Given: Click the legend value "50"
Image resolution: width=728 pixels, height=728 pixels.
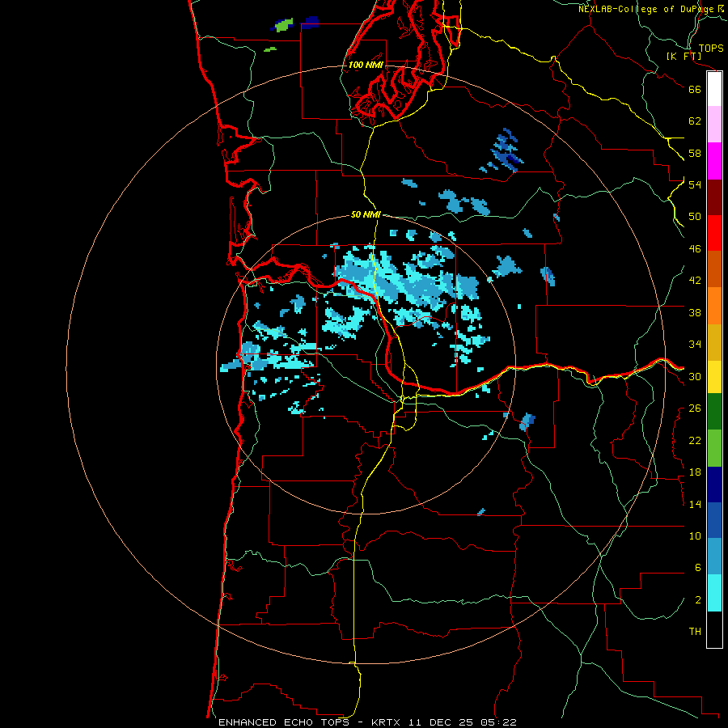Looking at the screenshot, I should pos(695,216).
